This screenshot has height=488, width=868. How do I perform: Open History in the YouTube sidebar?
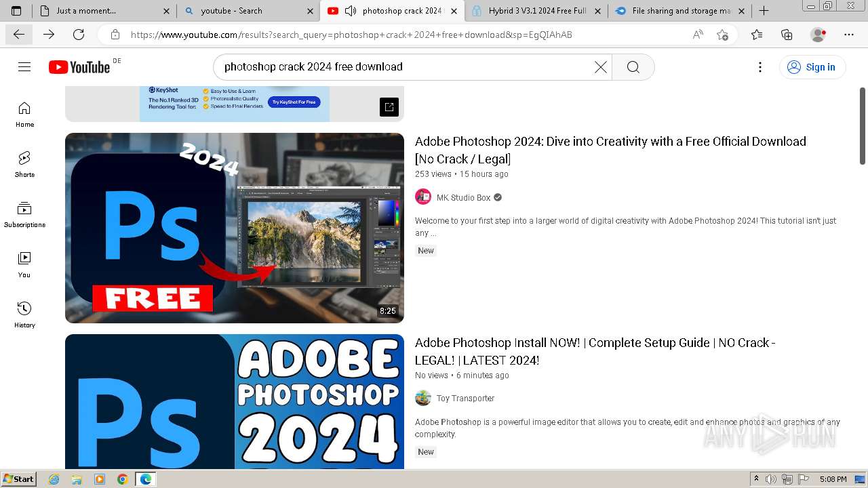point(24,315)
